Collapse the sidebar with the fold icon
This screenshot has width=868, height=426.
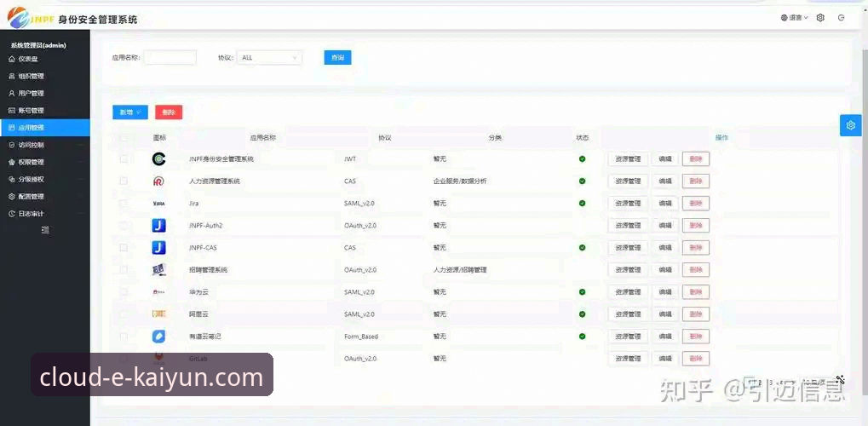pyautogui.click(x=45, y=229)
